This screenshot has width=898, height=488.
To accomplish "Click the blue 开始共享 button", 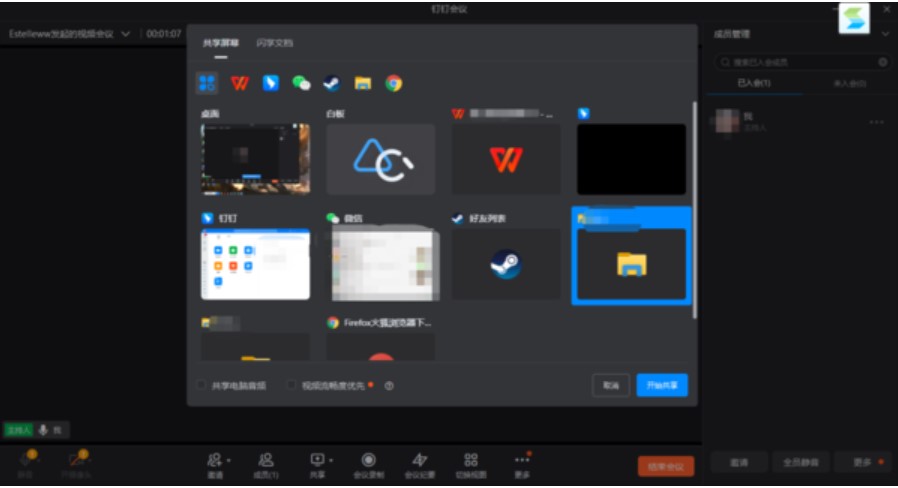I will pyautogui.click(x=662, y=385).
